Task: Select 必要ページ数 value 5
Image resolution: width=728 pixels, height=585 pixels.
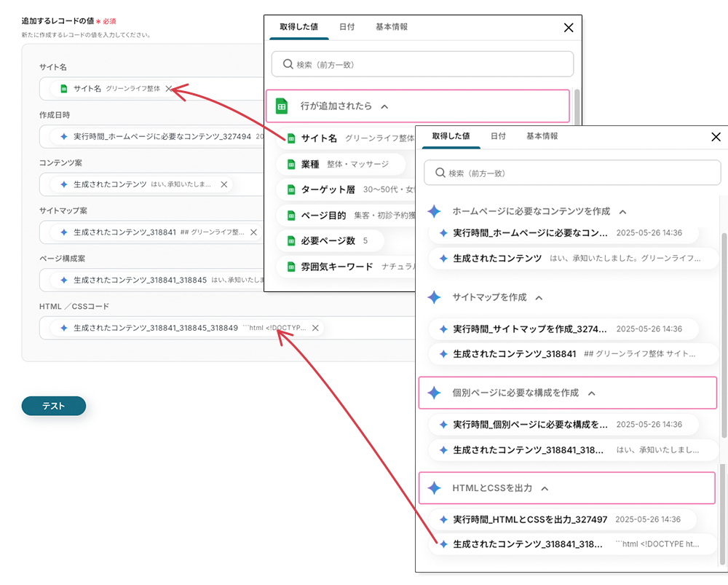Action: tap(330, 240)
